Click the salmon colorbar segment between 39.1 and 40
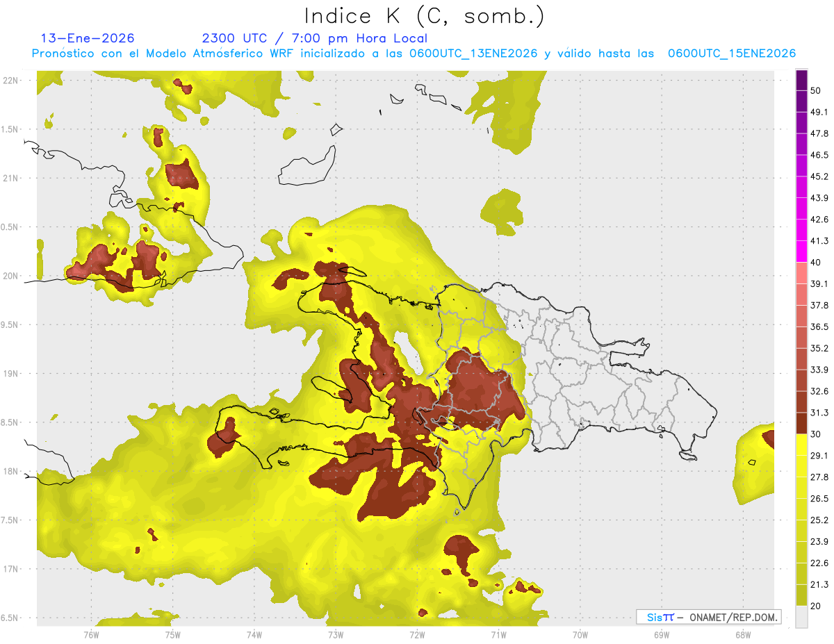The image size is (834, 644). [x=801, y=273]
